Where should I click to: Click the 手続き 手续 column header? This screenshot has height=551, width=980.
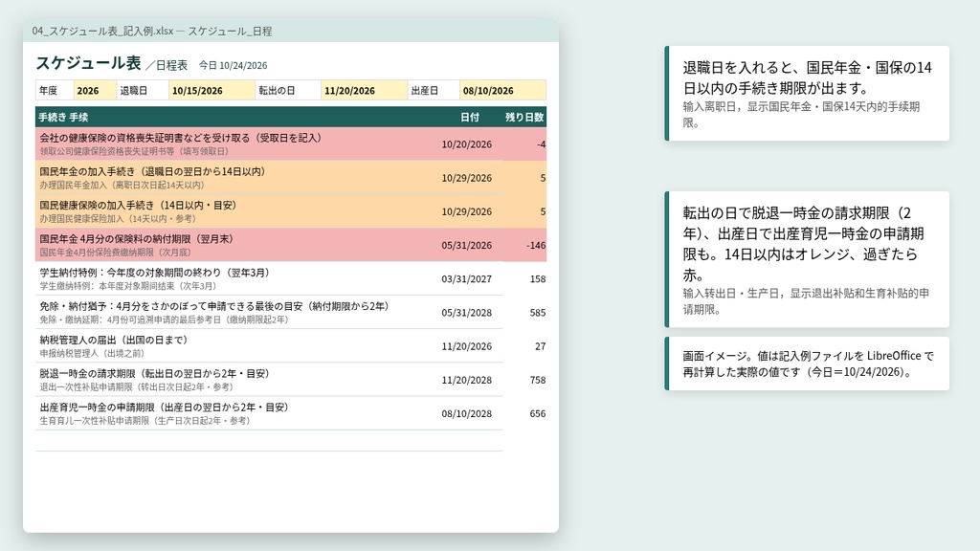click(63, 118)
